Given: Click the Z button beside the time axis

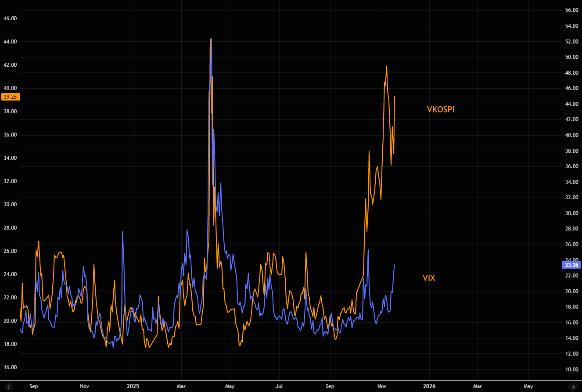Looking at the screenshot, I should pyautogui.click(x=8, y=386).
